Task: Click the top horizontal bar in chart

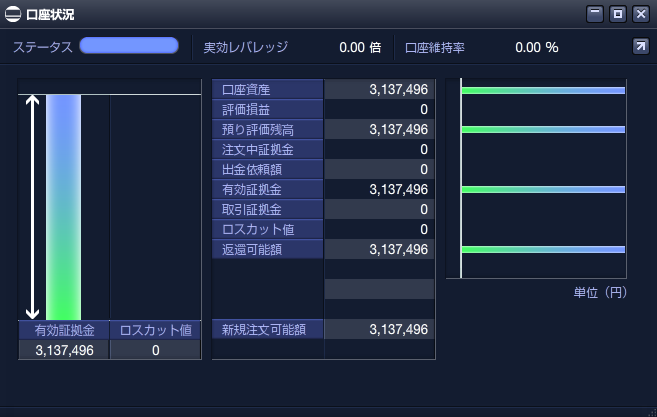Action: [542, 91]
